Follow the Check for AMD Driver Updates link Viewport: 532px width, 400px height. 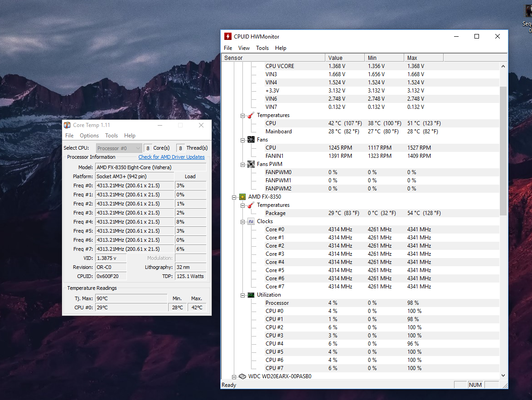click(171, 157)
